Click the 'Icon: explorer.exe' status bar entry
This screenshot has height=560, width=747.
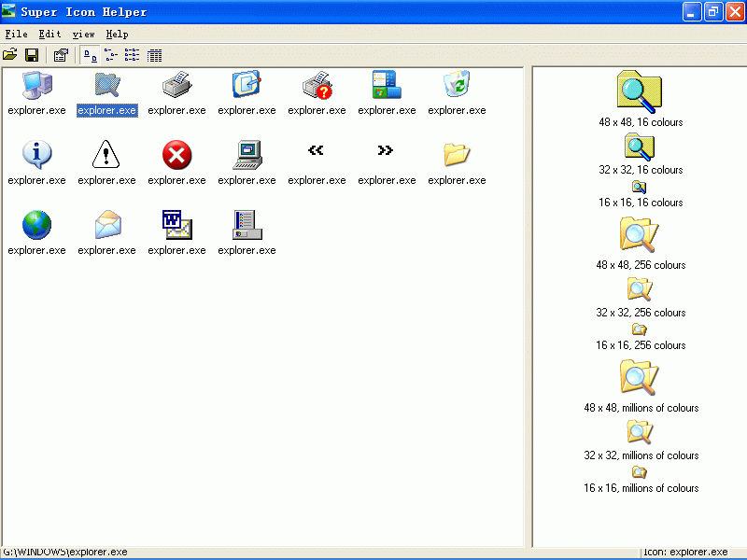(x=685, y=552)
